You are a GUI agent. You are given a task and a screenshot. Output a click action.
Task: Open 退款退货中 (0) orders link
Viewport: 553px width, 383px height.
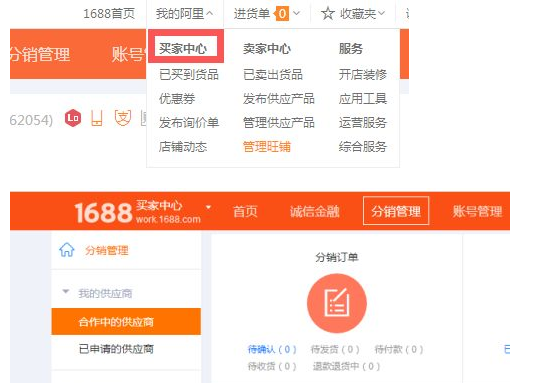point(346,366)
